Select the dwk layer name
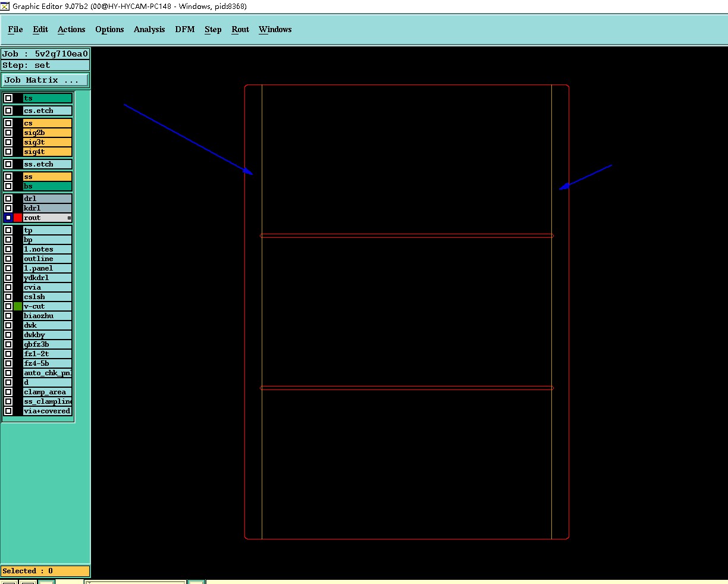 click(48, 325)
